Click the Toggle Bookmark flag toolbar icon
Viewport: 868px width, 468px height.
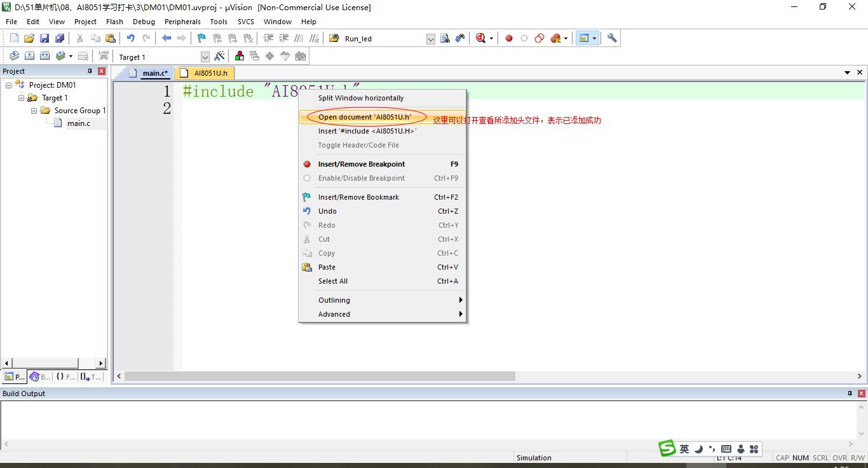point(201,38)
